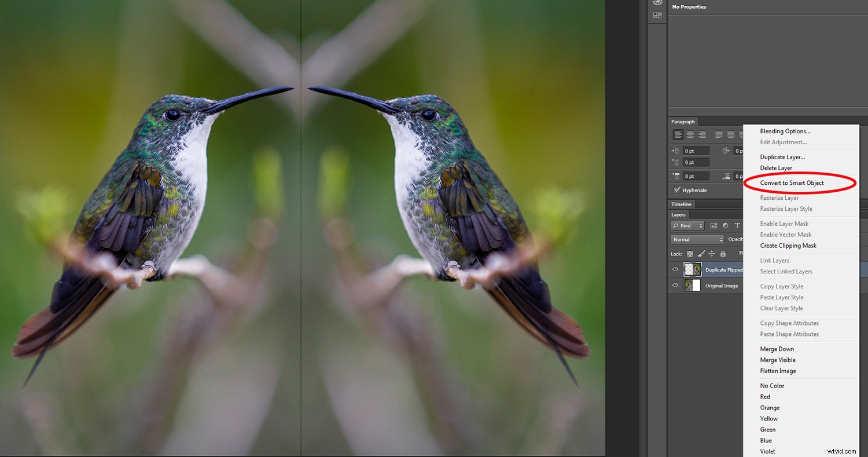Screen dimensions: 868x457
Task: Click the lock all icon in Layers panel
Action: pyautogui.click(x=723, y=254)
